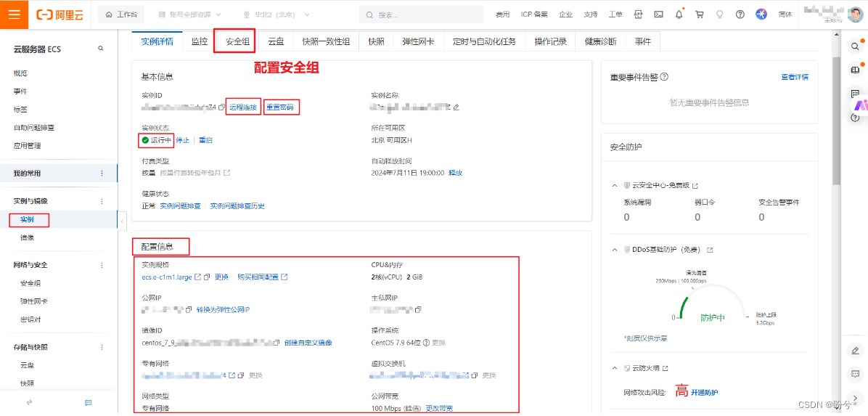Open 我的常用 more options menu
The height and width of the screenshot is (416, 868).
(102, 174)
